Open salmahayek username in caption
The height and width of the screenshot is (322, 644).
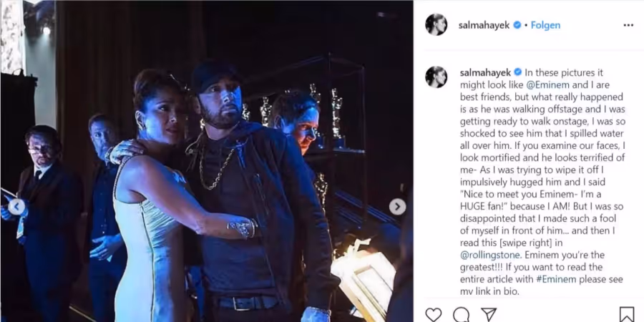[x=485, y=72]
